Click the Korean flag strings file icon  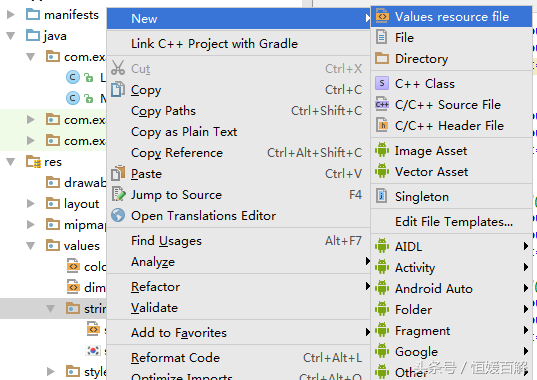click(93, 350)
